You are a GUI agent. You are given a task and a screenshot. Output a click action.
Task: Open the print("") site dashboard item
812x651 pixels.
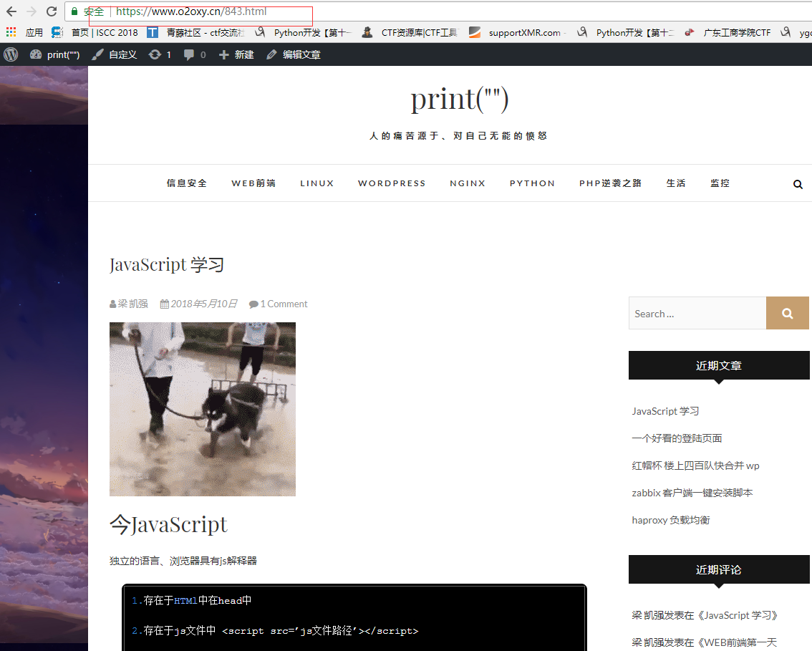[x=55, y=54]
